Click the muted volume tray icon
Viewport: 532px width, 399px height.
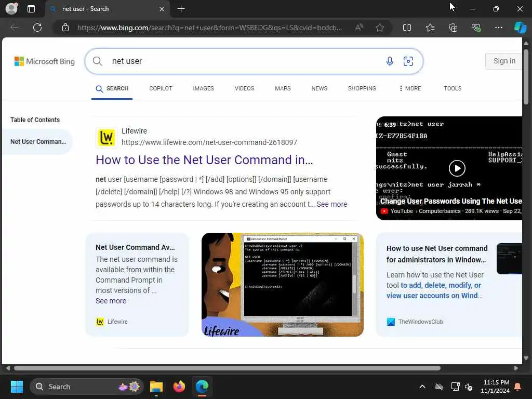469,387
